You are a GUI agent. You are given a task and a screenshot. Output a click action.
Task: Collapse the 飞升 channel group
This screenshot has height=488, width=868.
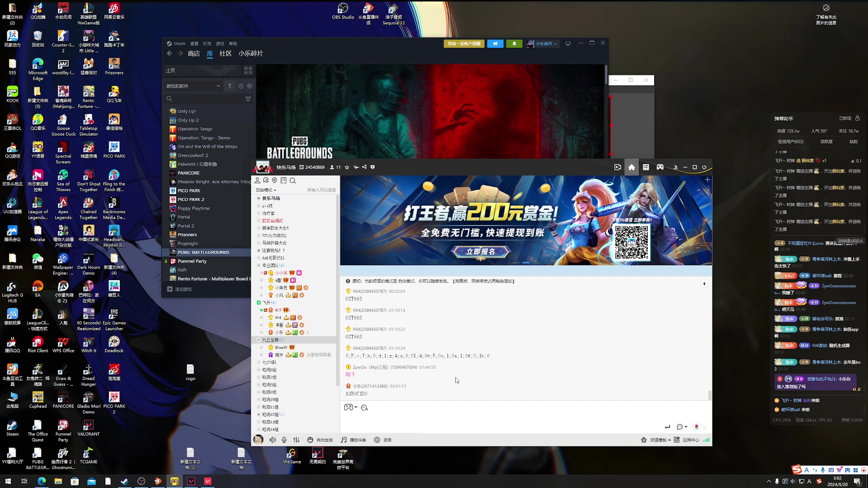[259, 302]
